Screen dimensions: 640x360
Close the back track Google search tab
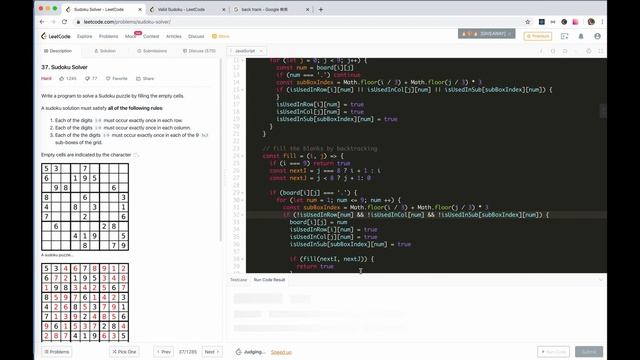click(307, 9)
